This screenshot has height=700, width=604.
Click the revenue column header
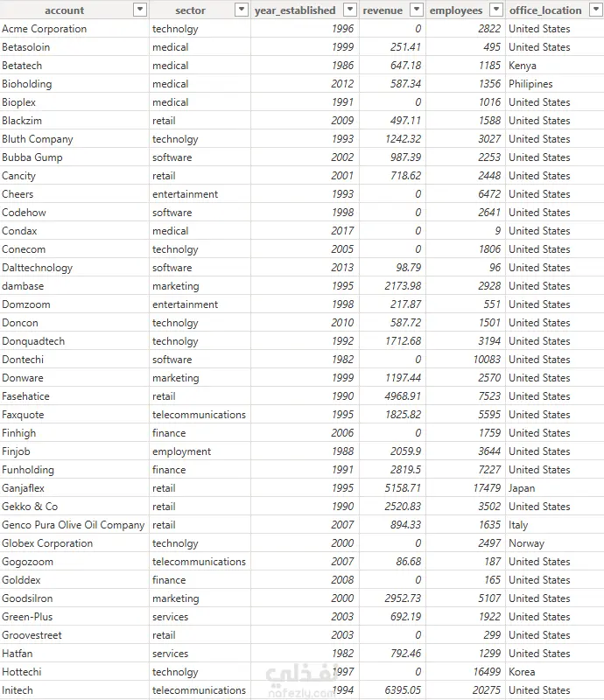(x=383, y=10)
